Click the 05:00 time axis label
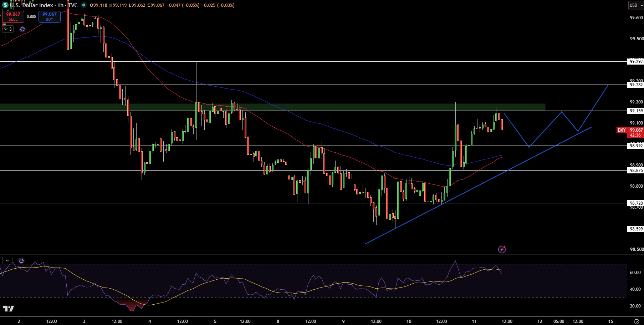 (x=559, y=321)
